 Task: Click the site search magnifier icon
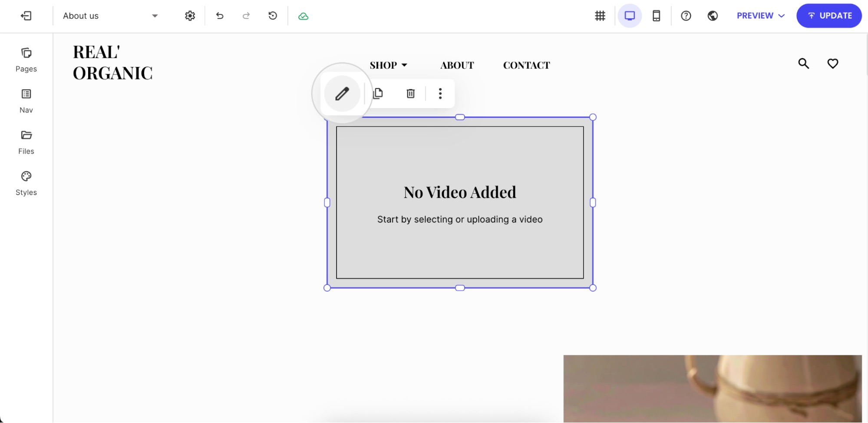click(x=804, y=64)
